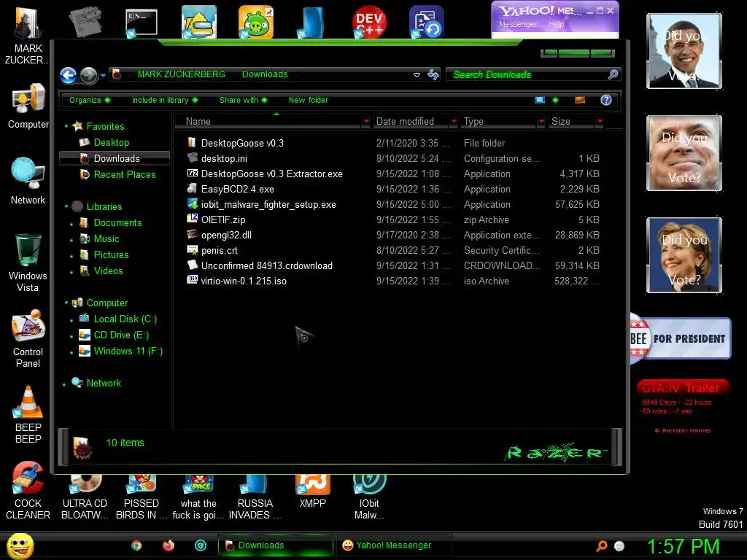Switch to Yahoo! Messenger taskbar button
Screen dimensions: 747x560
(x=393, y=545)
